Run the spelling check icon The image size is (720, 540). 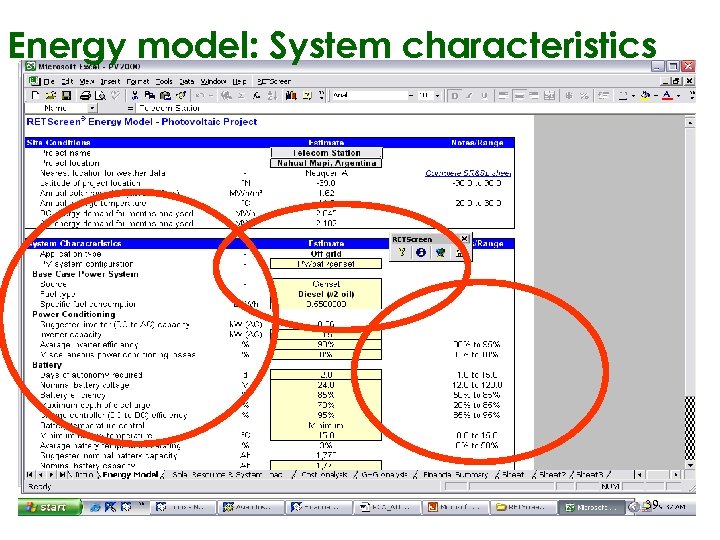[x=116, y=96]
